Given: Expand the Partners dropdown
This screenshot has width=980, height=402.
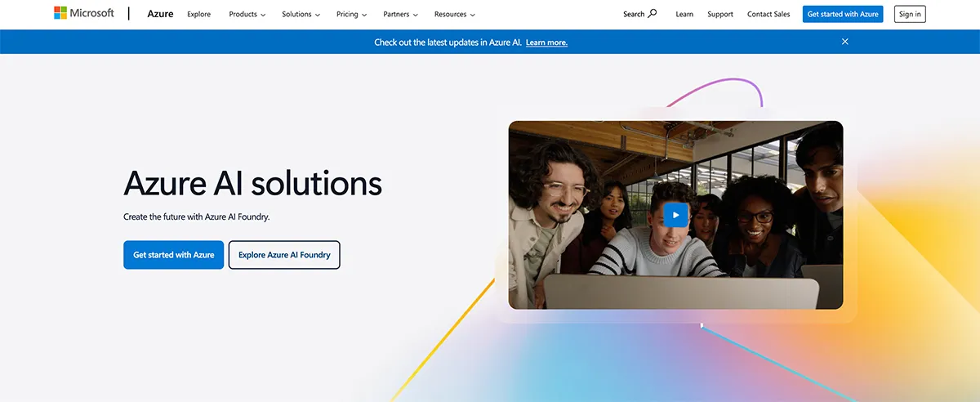Looking at the screenshot, I should [401, 14].
